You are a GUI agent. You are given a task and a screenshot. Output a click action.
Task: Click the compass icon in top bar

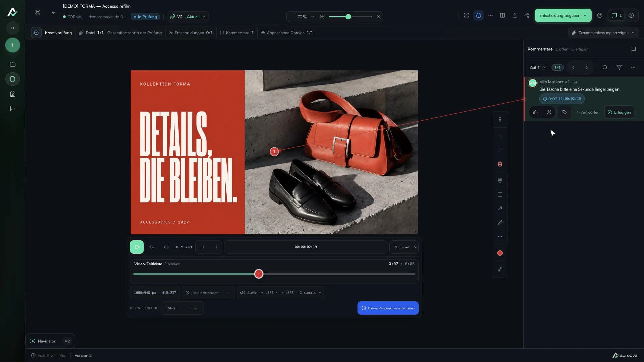[600, 15]
